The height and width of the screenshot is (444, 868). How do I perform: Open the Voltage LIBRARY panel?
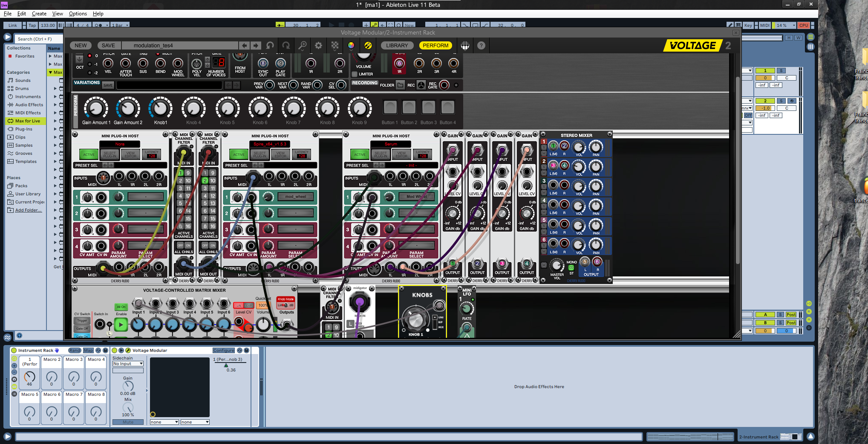tap(397, 45)
